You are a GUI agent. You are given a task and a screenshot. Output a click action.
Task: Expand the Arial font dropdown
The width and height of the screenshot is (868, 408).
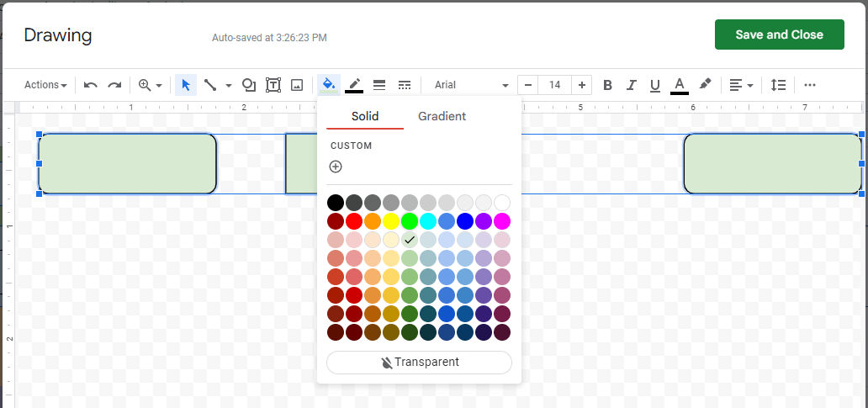(471, 85)
